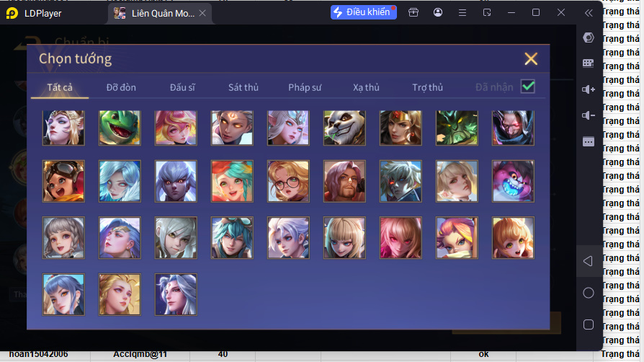Open the Sát thủ hero tab
Screen dimensions: 644x362
click(x=243, y=87)
